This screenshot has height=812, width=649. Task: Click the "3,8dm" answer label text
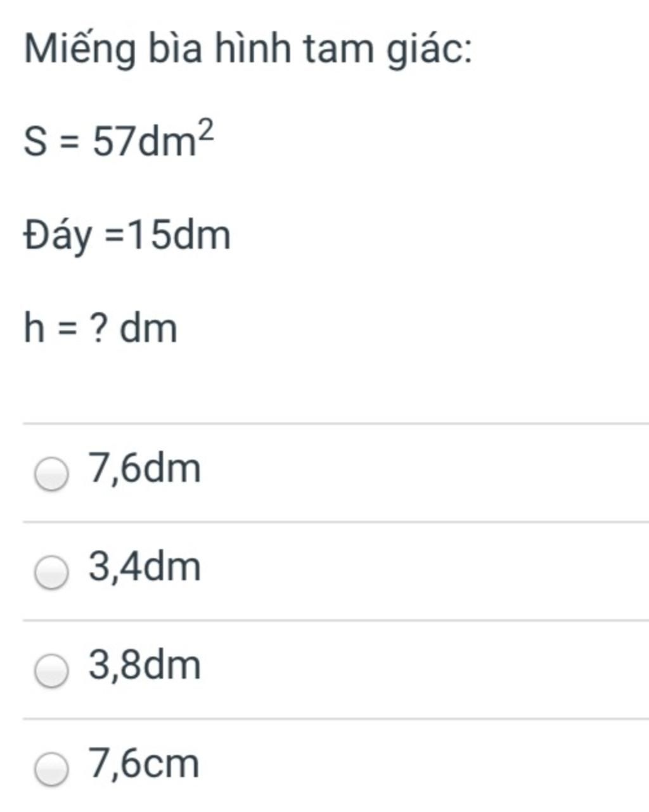pyautogui.click(x=145, y=664)
